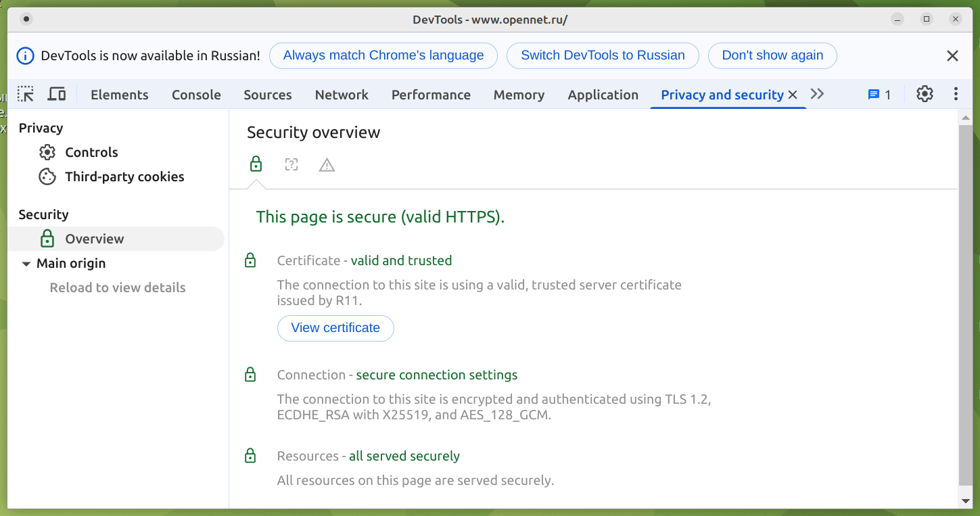
Task: Click the issues counter message icon
Action: coord(879,95)
